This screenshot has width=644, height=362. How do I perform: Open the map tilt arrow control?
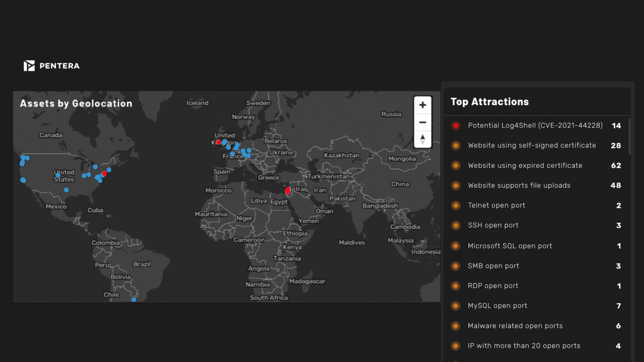coord(423,138)
